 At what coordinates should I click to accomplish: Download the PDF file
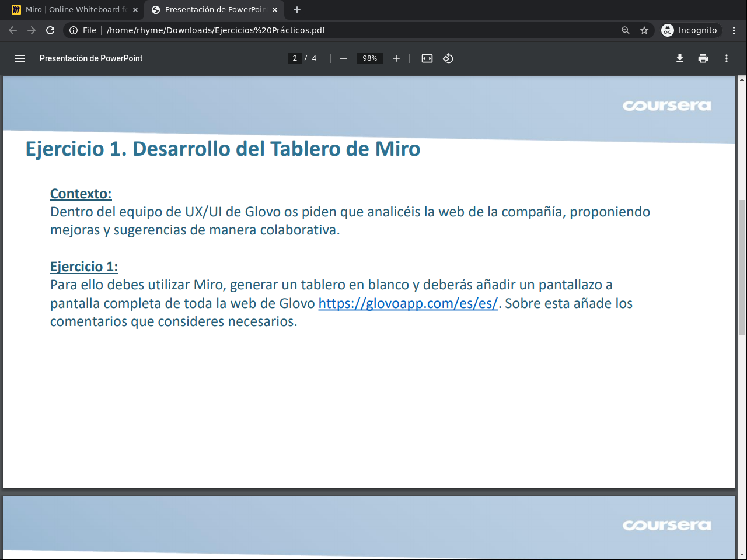tap(680, 58)
